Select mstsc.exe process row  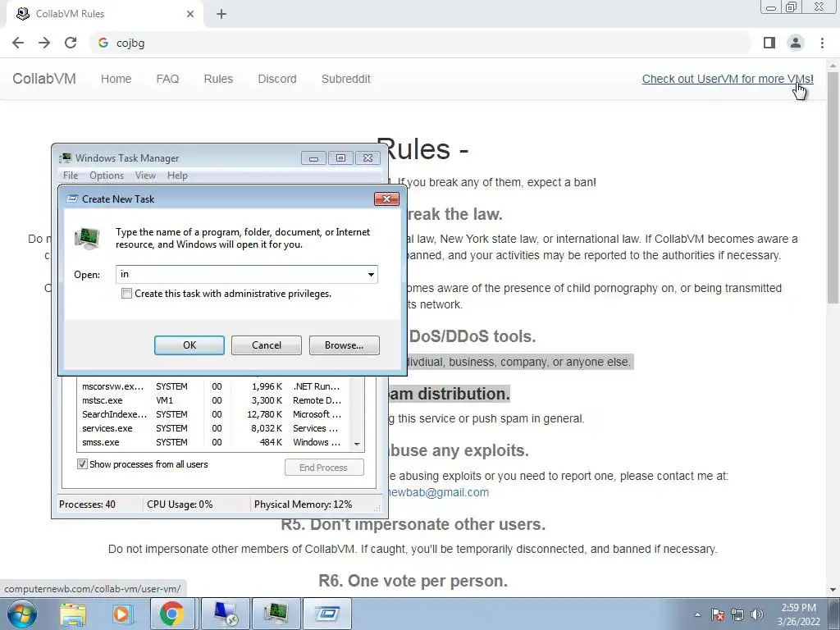pyautogui.click(x=213, y=400)
